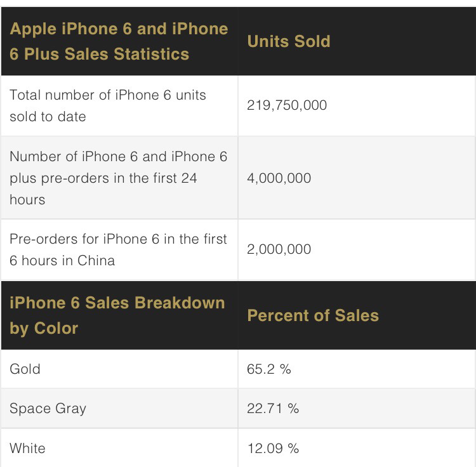476x467 pixels.
Task: Click the "Total number of iPhone 6 units sold" cell
Action: 108,105
